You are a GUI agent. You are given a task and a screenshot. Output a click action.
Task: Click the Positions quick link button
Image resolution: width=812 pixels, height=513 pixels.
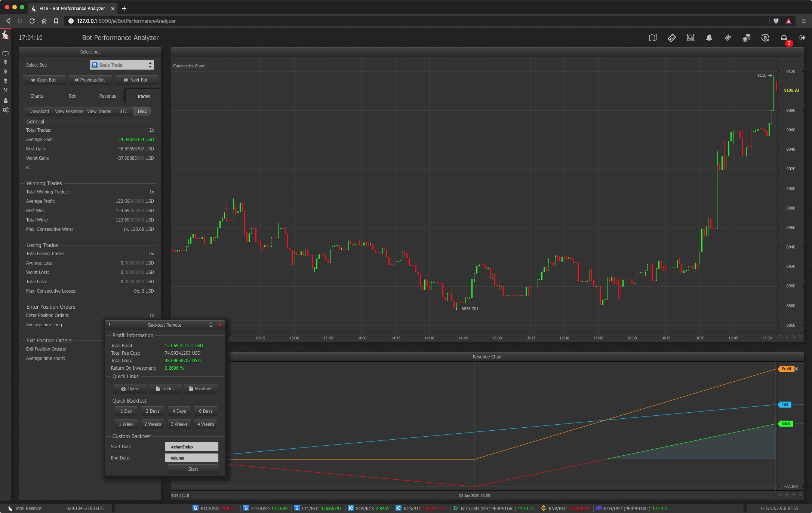click(x=201, y=389)
